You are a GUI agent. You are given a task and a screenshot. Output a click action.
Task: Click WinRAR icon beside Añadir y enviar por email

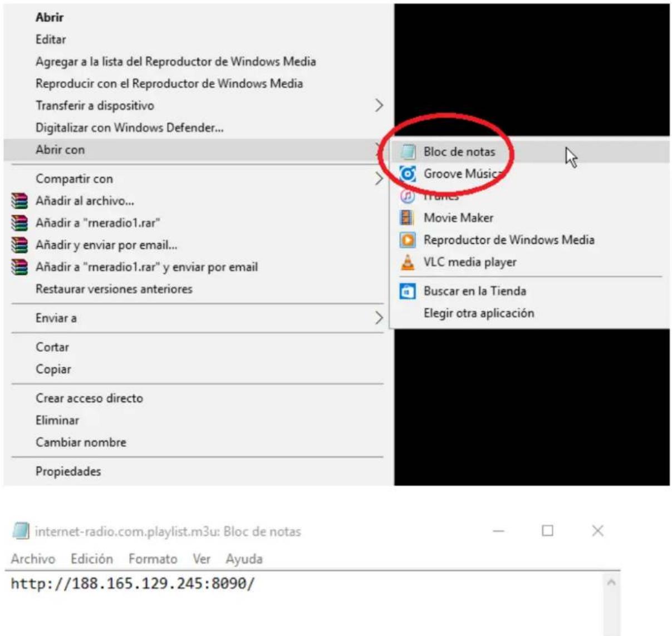pos(19,245)
